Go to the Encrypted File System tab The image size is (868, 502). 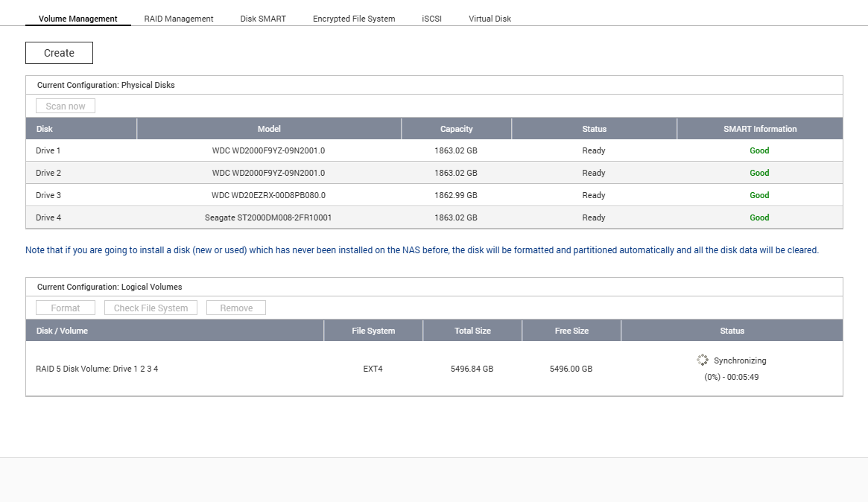(x=354, y=19)
